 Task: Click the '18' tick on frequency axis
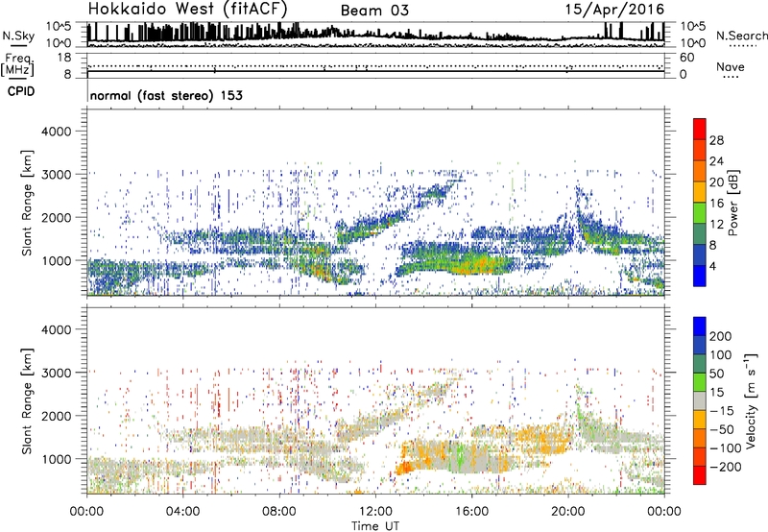pyautogui.click(x=64, y=58)
